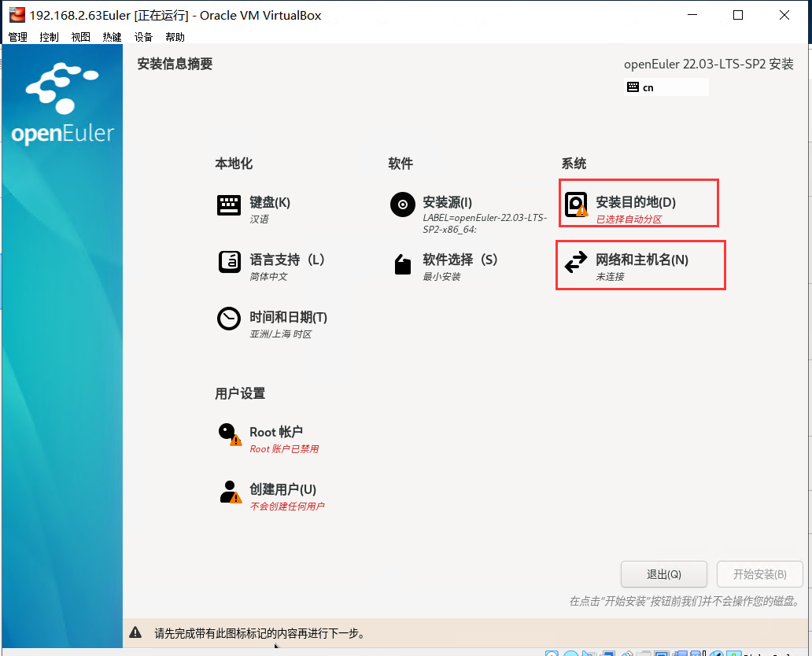Click the 已选择自动分区 status text

point(629,219)
